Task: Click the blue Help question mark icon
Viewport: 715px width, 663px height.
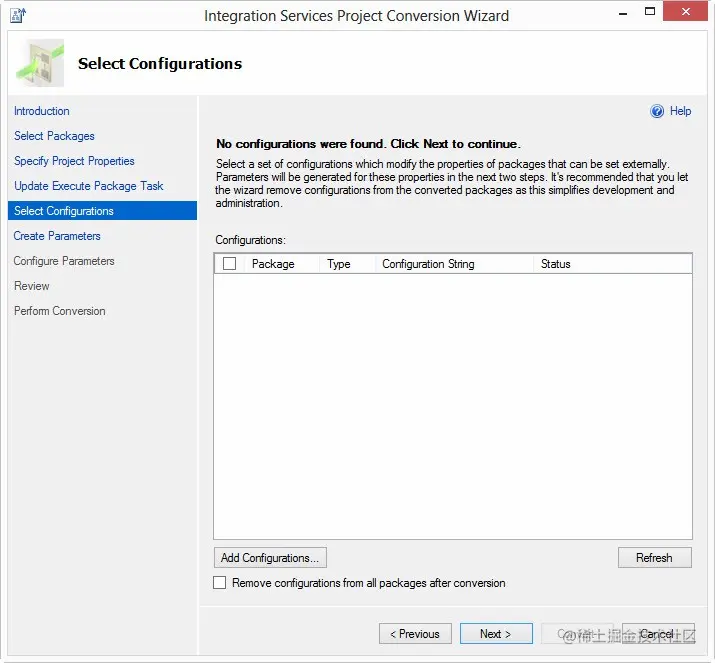Action: (x=657, y=111)
